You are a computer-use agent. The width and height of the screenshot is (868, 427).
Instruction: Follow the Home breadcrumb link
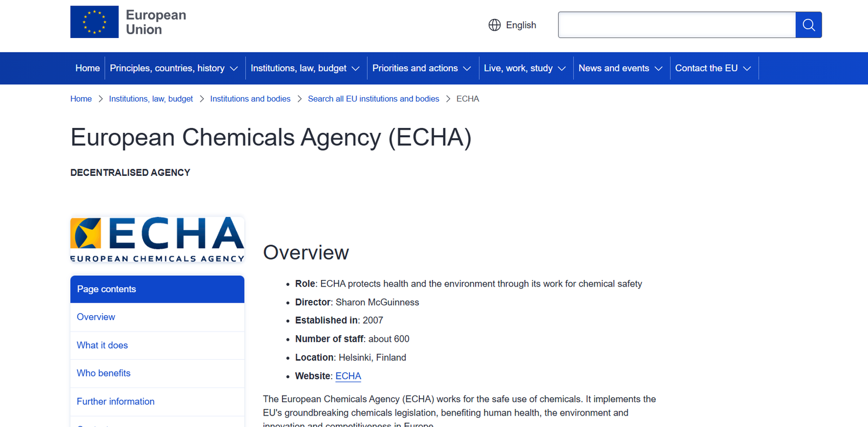tap(81, 99)
